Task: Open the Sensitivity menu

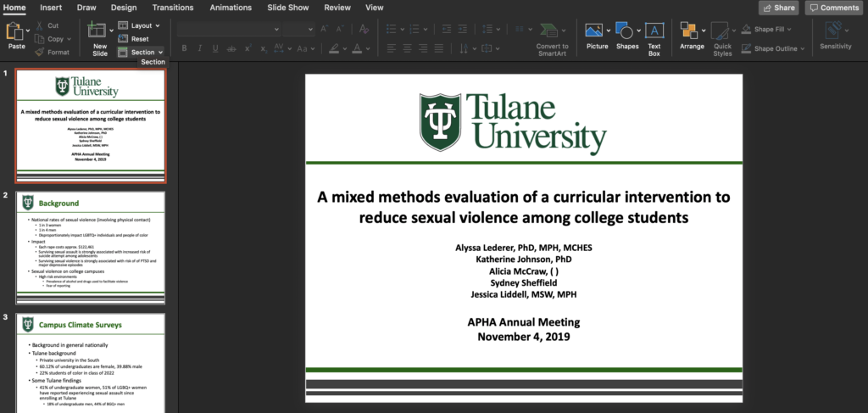Action: tap(835, 36)
